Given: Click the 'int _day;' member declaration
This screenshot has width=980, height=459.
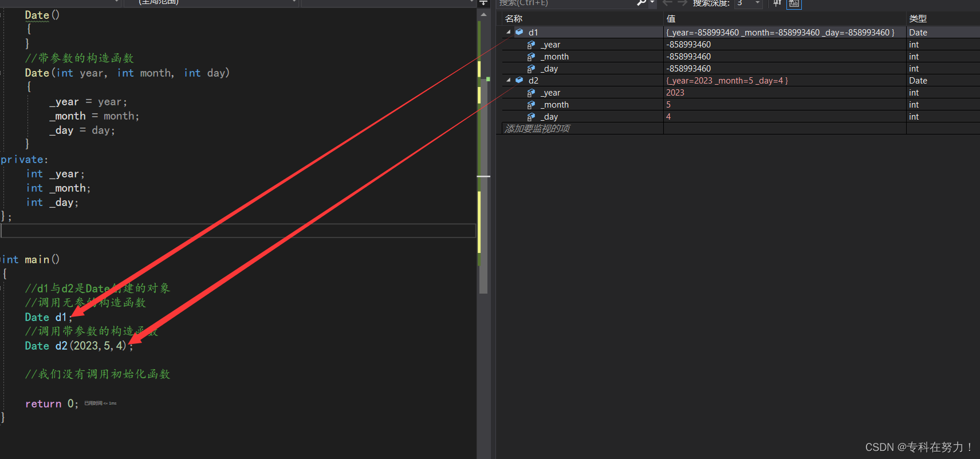Looking at the screenshot, I should tap(52, 203).
